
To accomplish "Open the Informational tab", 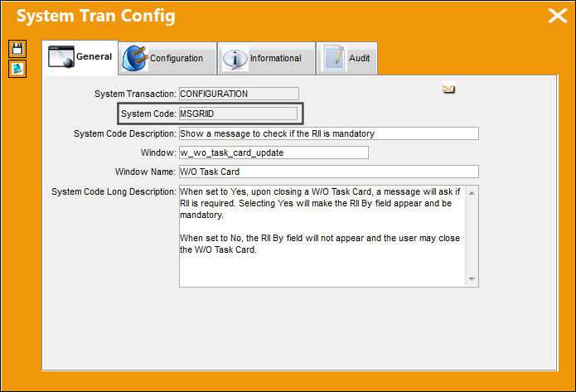I will (x=266, y=58).
